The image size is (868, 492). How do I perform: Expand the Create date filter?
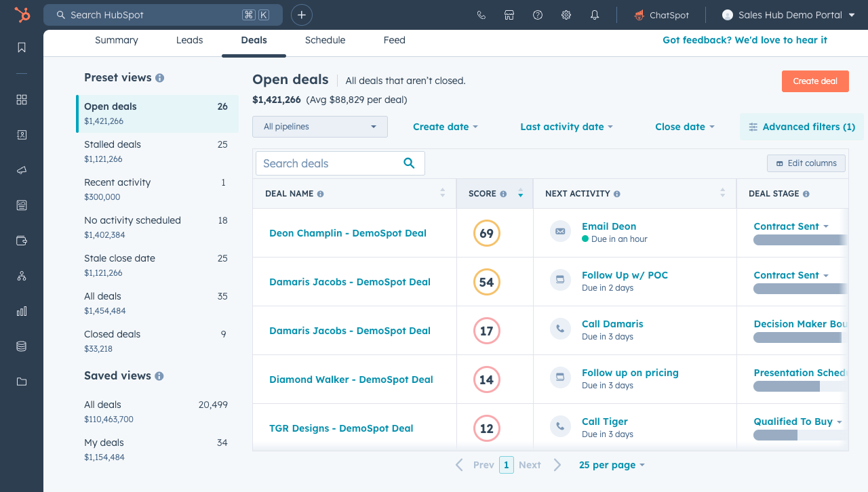446,127
